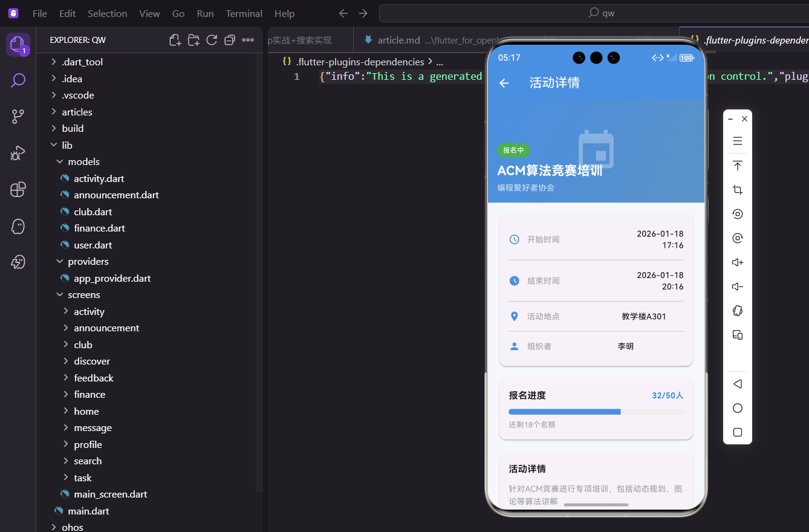The height and width of the screenshot is (532, 809).
Task: Open the Run and Debug panel
Action: (18, 153)
